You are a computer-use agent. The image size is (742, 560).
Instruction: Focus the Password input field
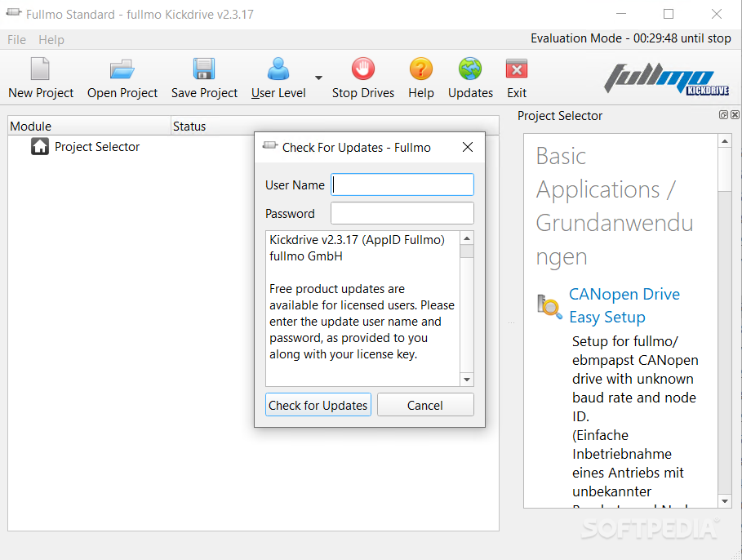click(402, 214)
